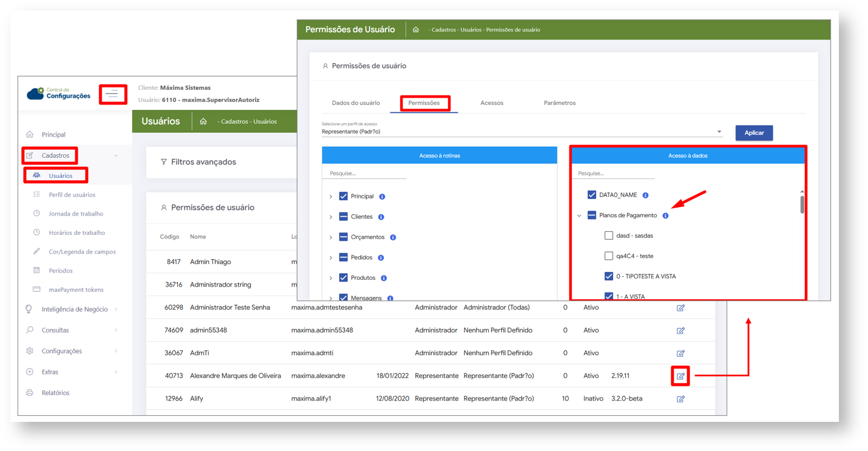Image resolution: width=868 pixels, height=451 pixels.
Task: Expand the Clientes routine node
Action: pyautogui.click(x=331, y=217)
